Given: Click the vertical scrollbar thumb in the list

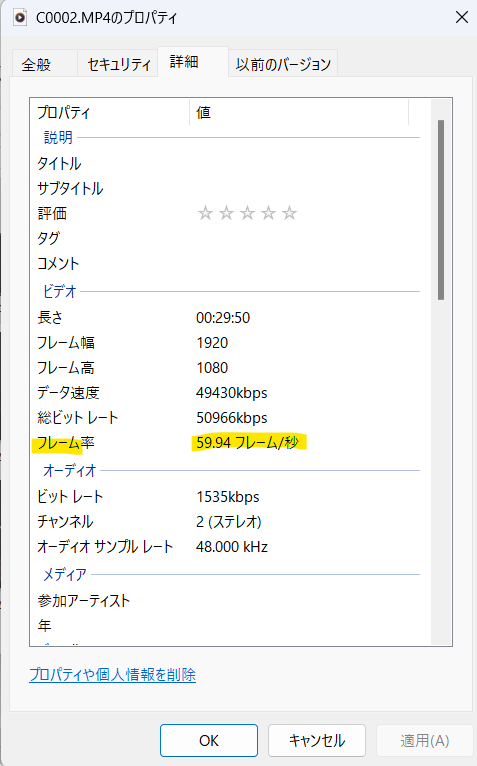Looking at the screenshot, I should click(x=440, y=210).
